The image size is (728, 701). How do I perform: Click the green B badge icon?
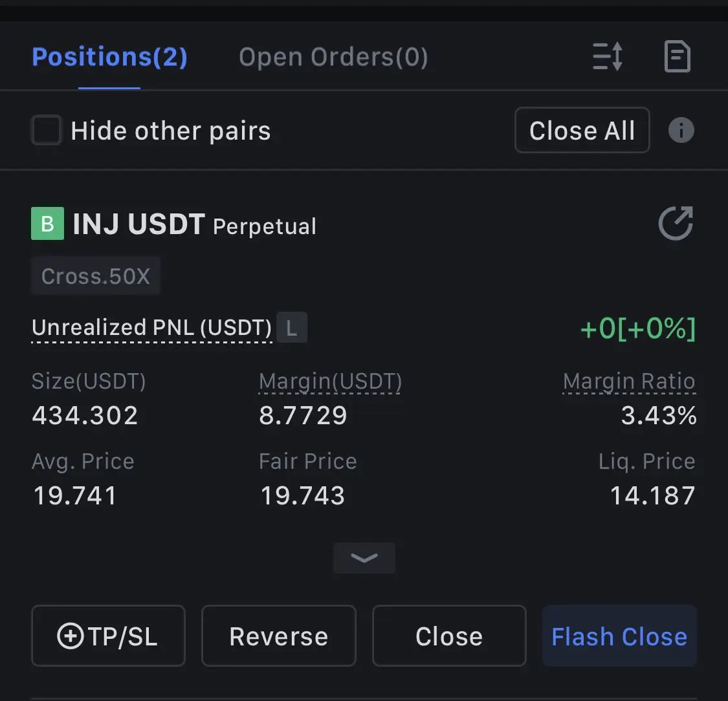click(x=47, y=224)
